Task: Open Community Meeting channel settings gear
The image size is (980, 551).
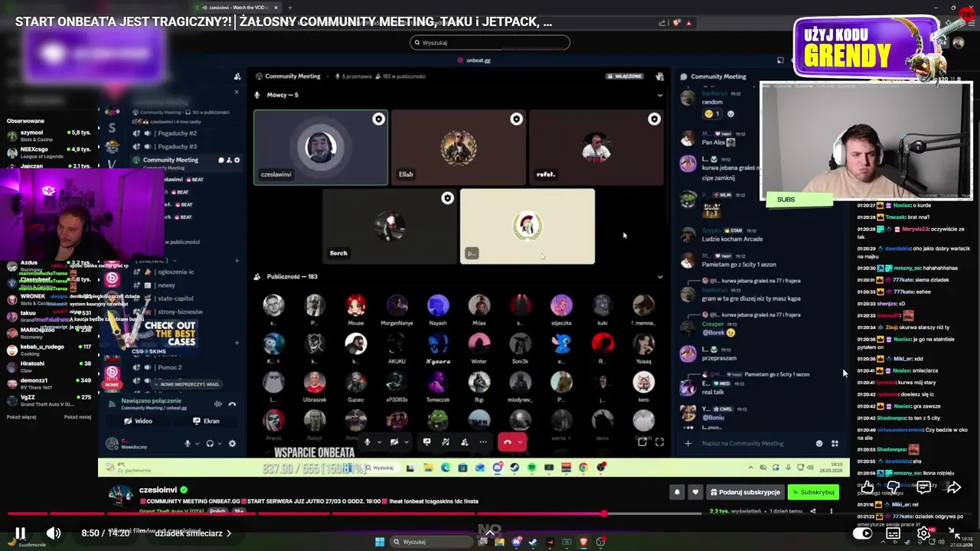Action: coord(237,160)
